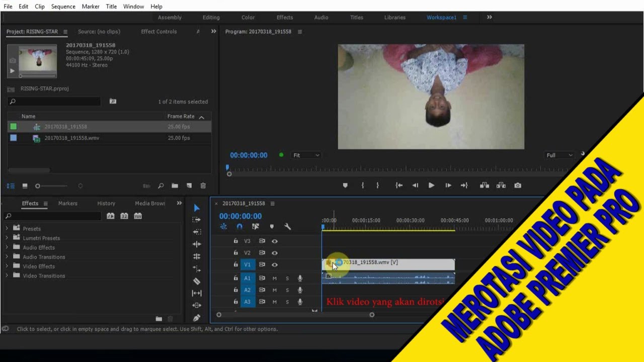
Task: Step forward one frame
Action: 448,186
